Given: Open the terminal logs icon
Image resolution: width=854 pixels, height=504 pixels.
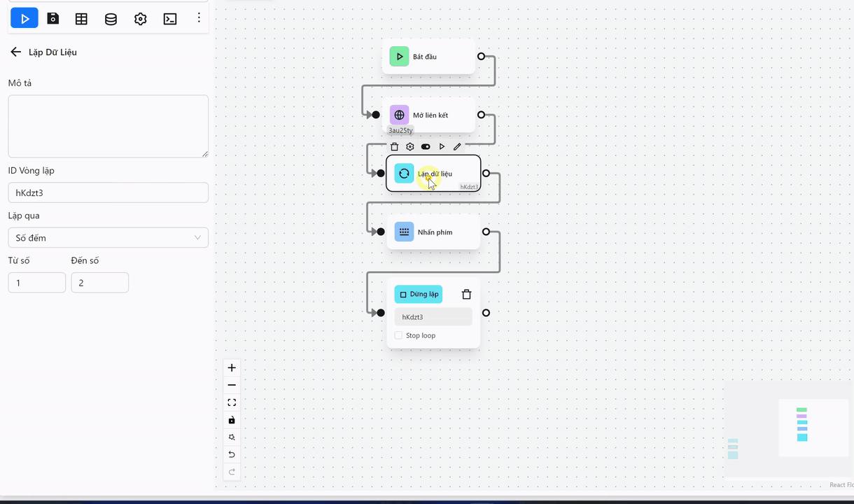Looking at the screenshot, I should coord(169,19).
